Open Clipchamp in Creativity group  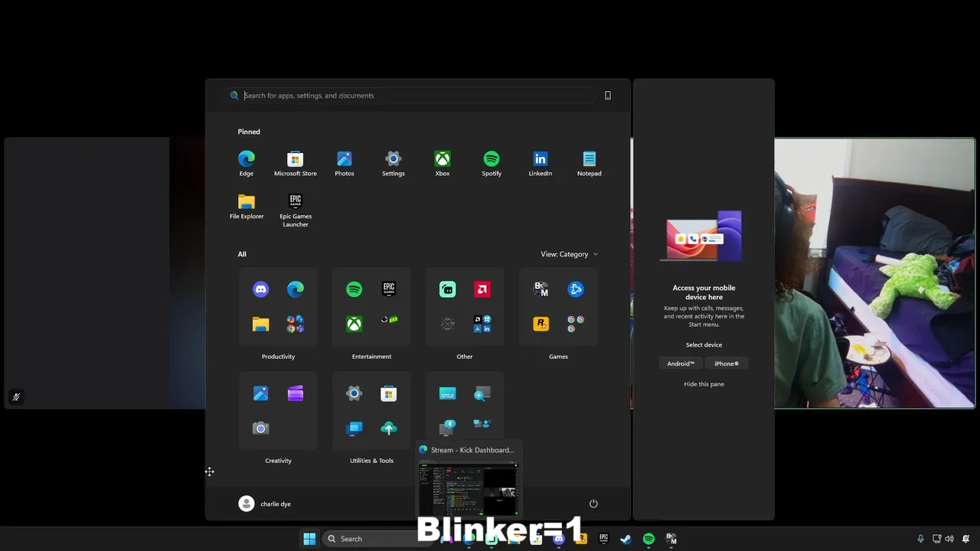click(295, 393)
